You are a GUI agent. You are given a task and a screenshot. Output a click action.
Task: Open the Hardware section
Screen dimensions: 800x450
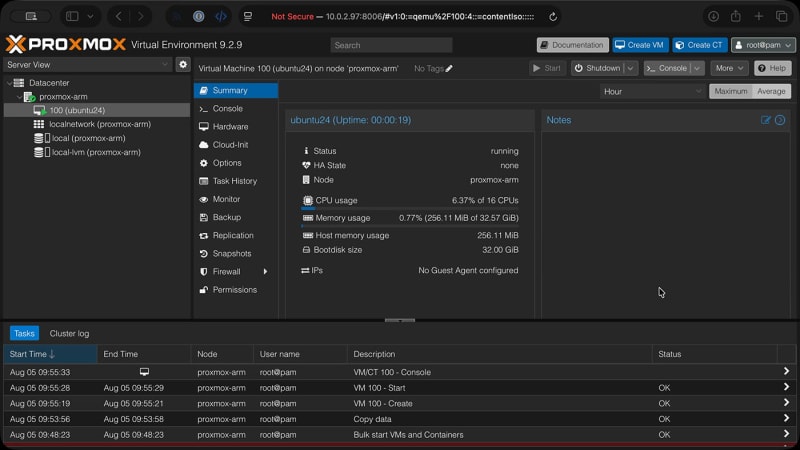point(236,127)
